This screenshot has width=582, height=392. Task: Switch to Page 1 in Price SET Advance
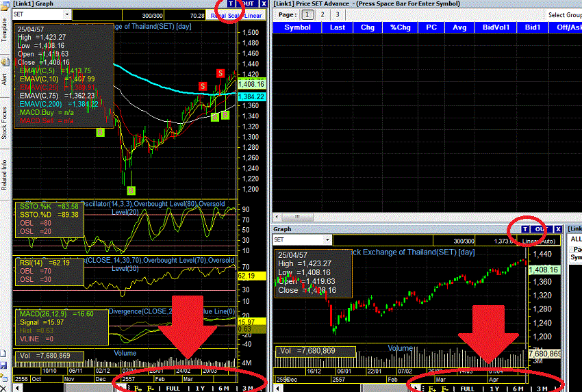pyautogui.click(x=307, y=15)
